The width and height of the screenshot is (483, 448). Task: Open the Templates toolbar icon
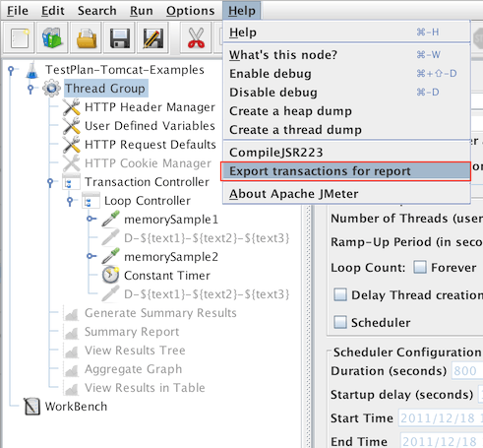52,38
